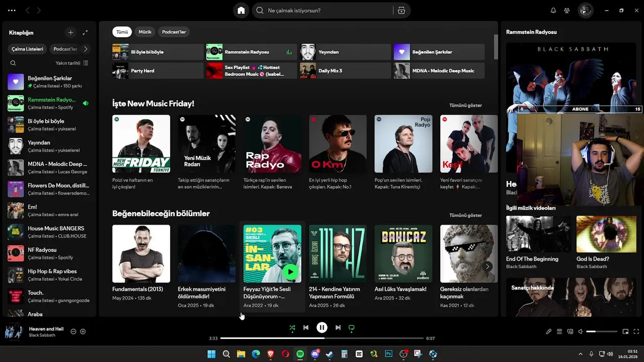Show all Beğenebileceğin bölümler items
Image resolution: width=644 pixels, height=362 pixels.
pos(465,215)
